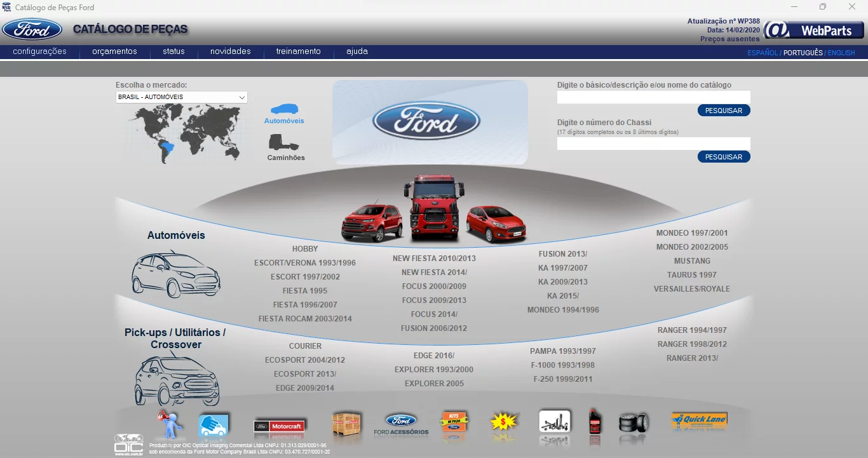This screenshot has height=458, width=868.
Task: Open the oil bottle lubricants icon
Action: [595, 422]
